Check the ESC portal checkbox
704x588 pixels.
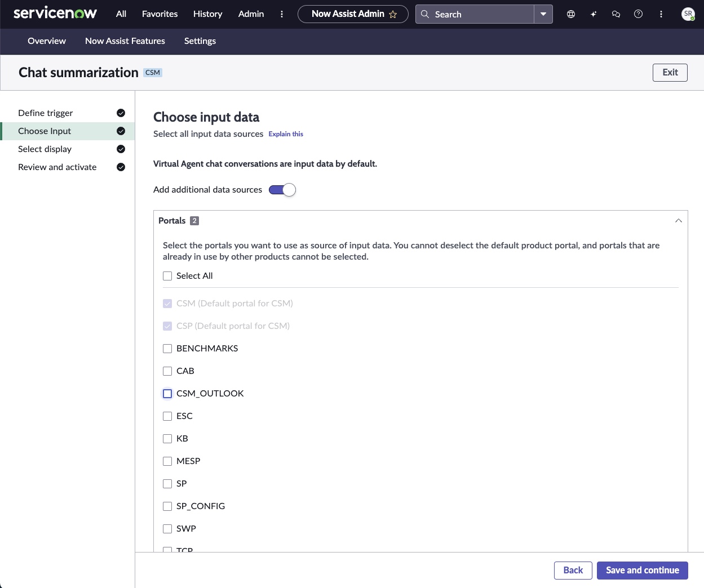[x=167, y=416]
